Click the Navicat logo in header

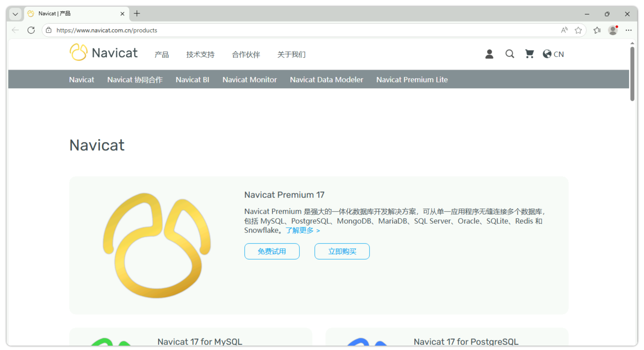point(103,52)
